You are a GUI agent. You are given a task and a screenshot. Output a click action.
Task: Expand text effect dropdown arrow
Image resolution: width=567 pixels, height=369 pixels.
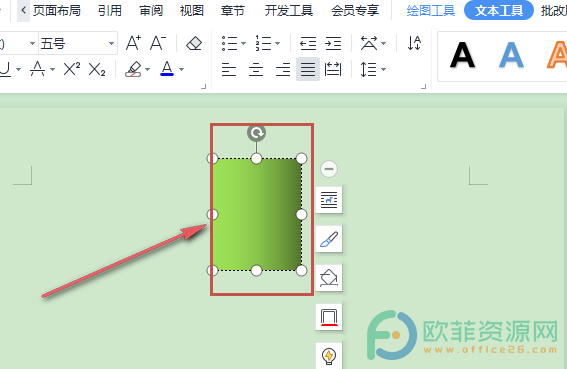52,69
